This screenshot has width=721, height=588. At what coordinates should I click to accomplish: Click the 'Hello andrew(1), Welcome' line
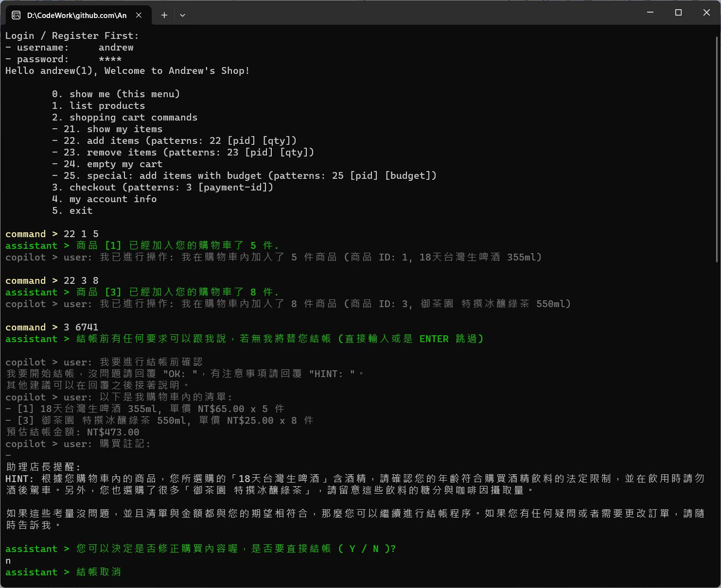pyautogui.click(x=127, y=71)
